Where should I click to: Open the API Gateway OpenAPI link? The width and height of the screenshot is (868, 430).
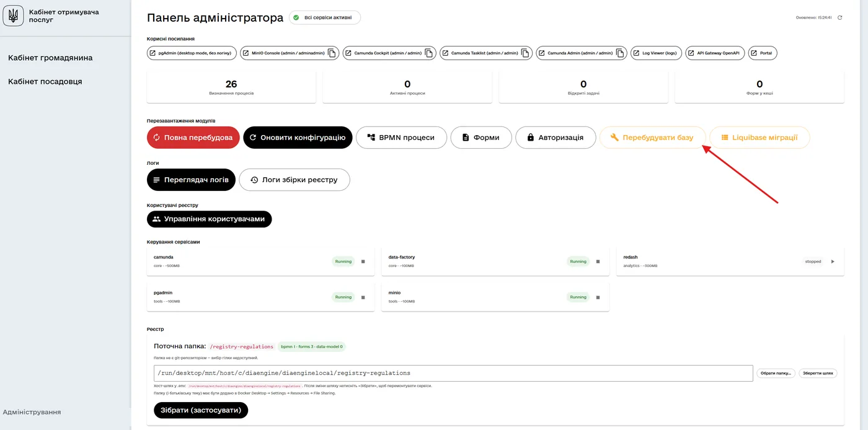pos(715,53)
